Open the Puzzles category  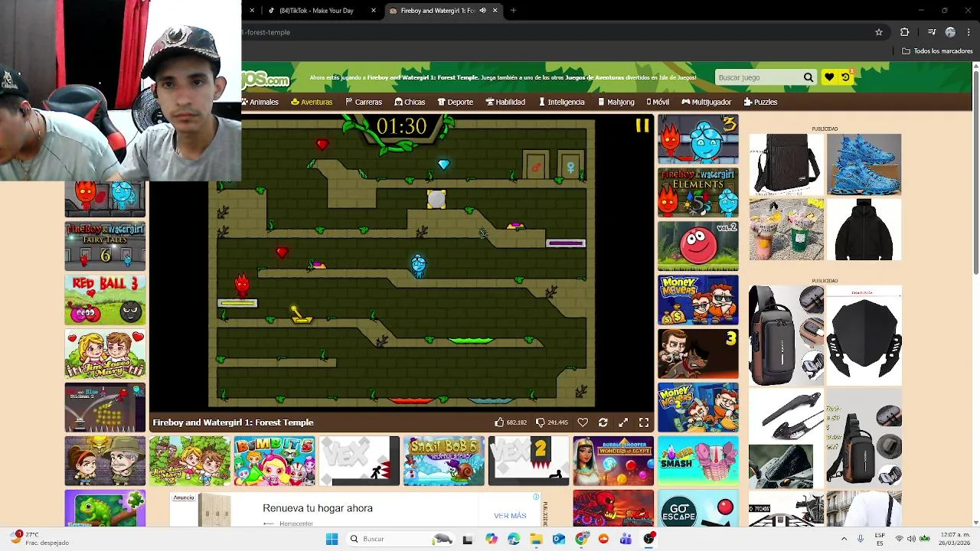pyautogui.click(x=760, y=102)
